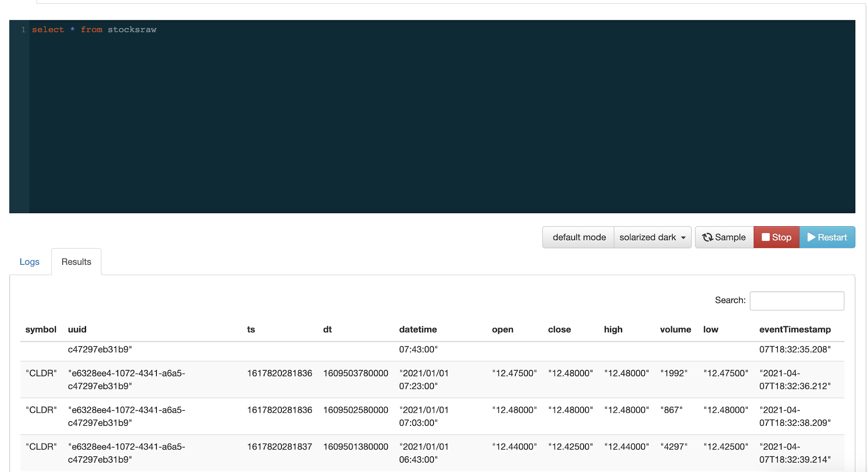The height and width of the screenshot is (472, 868).
Task: Sort table by symbol column
Action: 41,330
